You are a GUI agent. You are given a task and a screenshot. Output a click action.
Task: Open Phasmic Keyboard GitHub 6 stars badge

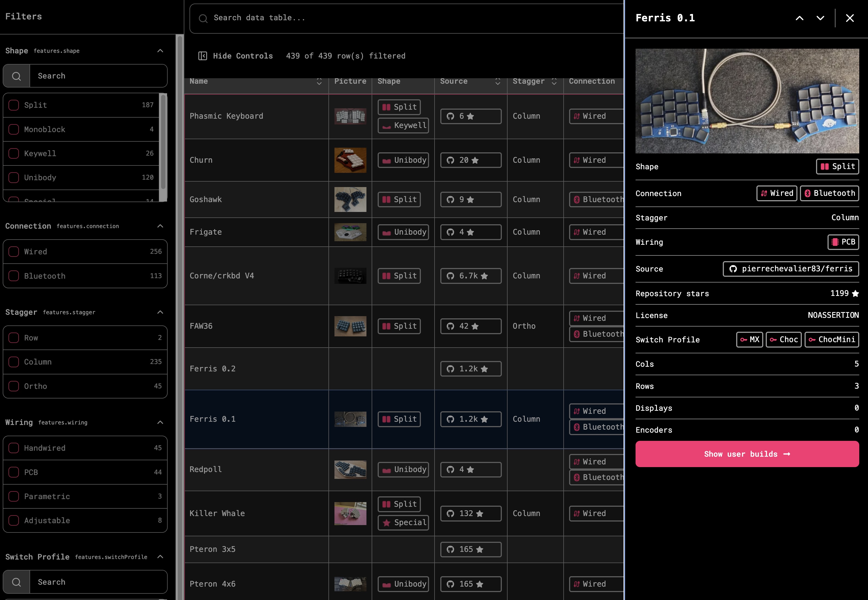point(471,116)
